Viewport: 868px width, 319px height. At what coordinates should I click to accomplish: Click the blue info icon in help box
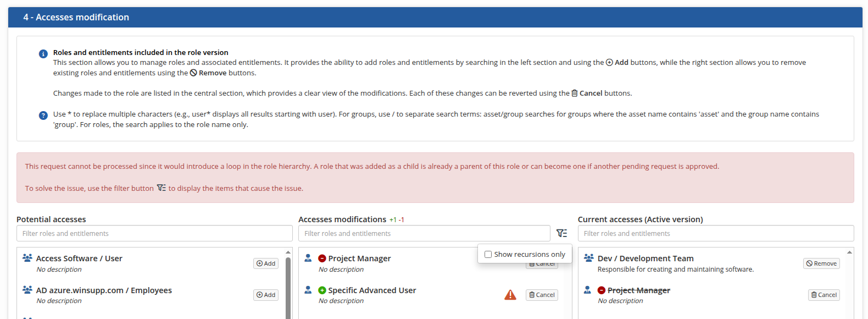[43, 54]
